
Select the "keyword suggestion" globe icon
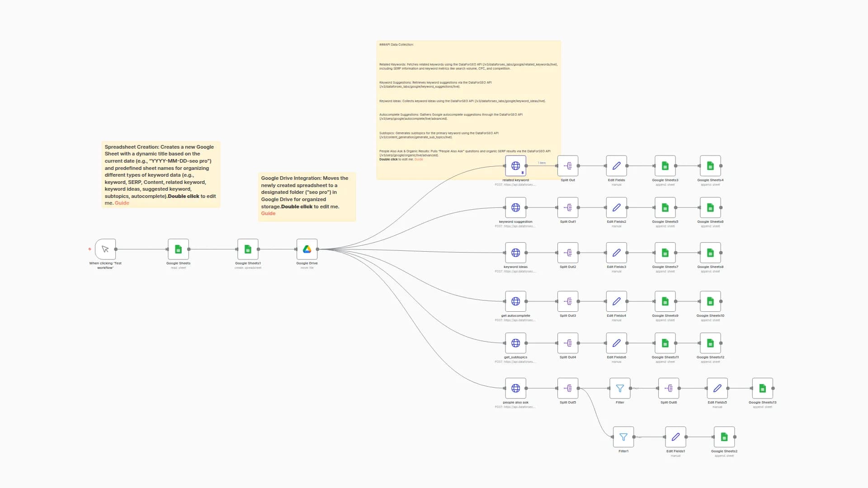pyautogui.click(x=515, y=207)
